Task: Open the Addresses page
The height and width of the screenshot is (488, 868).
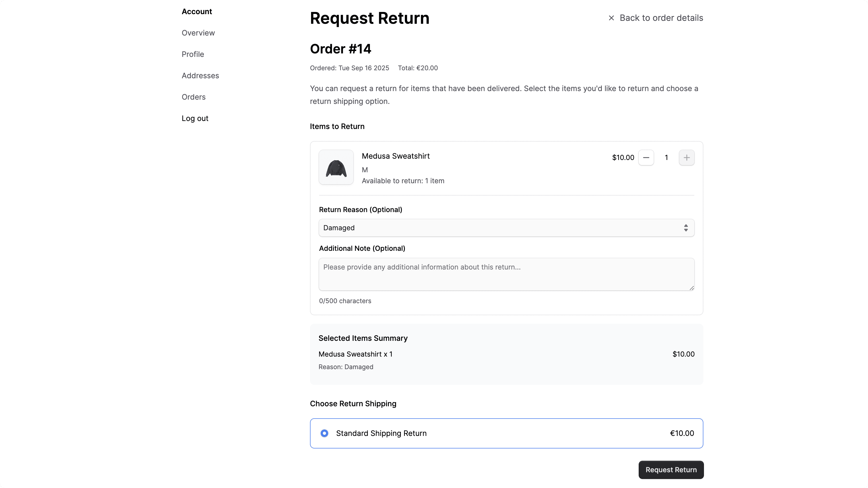Action: 200,75
